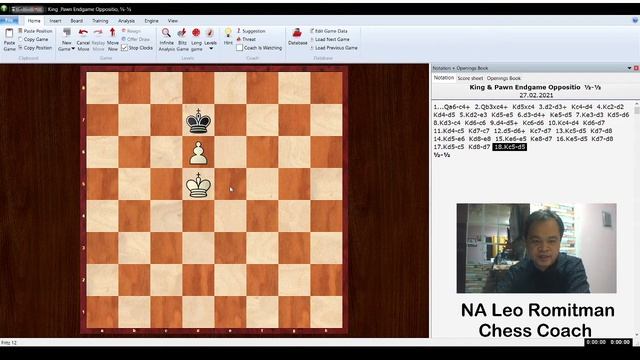Click the Fritz application icon in the title bar
This screenshot has height=360, width=640.
tap(4, 9)
